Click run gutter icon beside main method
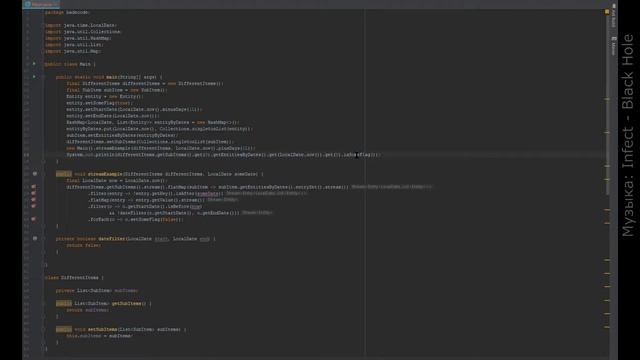640x360 pixels. (34, 77)
